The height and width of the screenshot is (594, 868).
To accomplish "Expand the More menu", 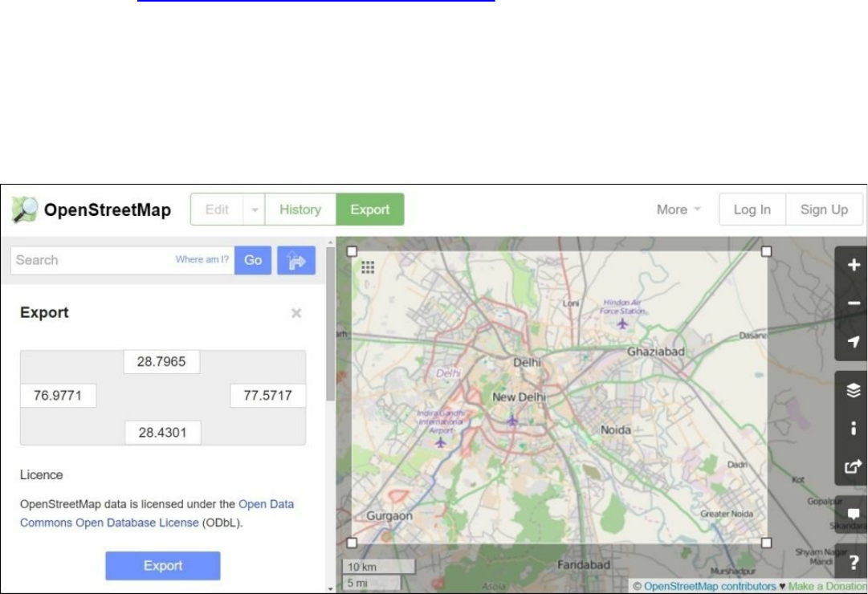I will (679, 210).
